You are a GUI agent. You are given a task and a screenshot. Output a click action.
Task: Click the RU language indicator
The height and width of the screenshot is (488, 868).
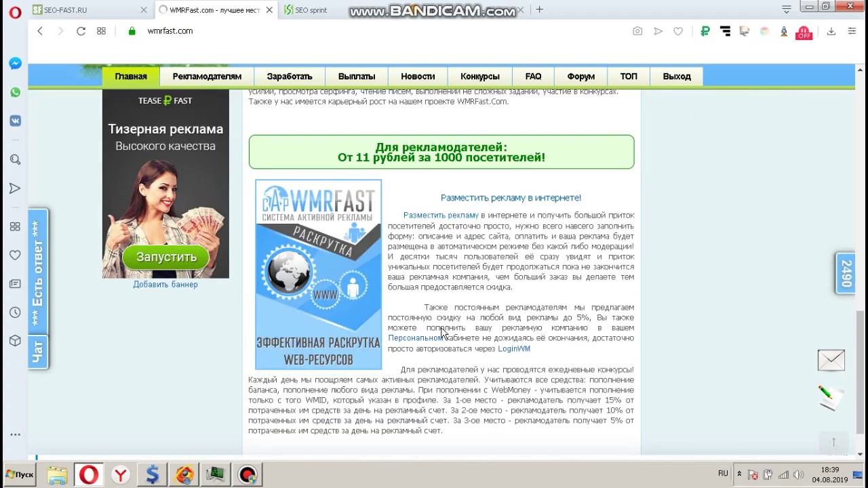tap(723, 474)
